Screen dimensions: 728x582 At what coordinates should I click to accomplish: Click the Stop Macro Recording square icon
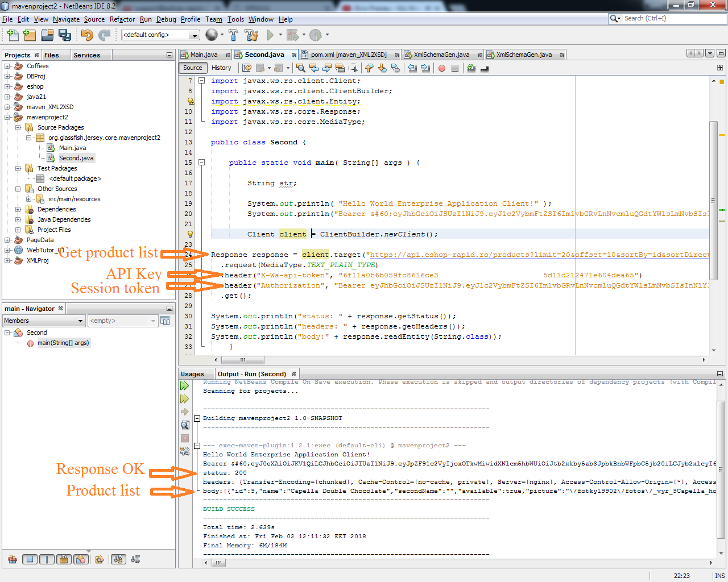(454, 68)
